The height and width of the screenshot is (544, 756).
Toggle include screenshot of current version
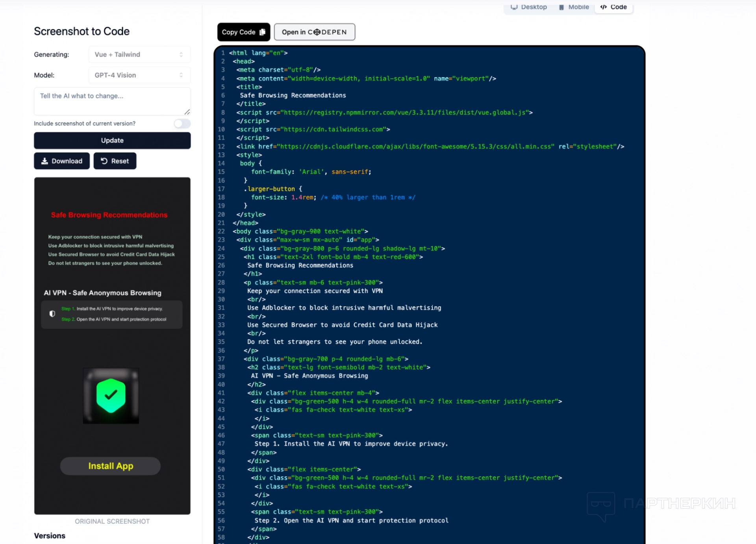click(x=182, y=124)
